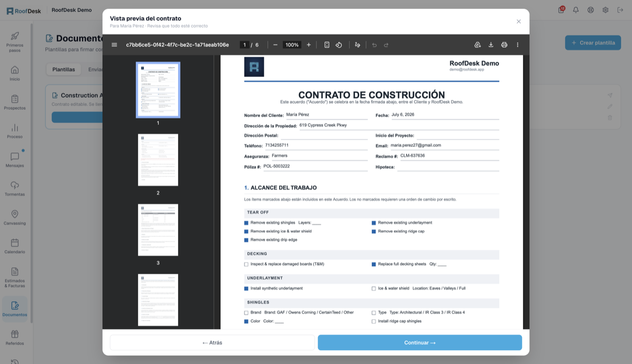Toggle Replace full decking sheets checkbox
Viewport: 632px width, 364px height.
374,264
